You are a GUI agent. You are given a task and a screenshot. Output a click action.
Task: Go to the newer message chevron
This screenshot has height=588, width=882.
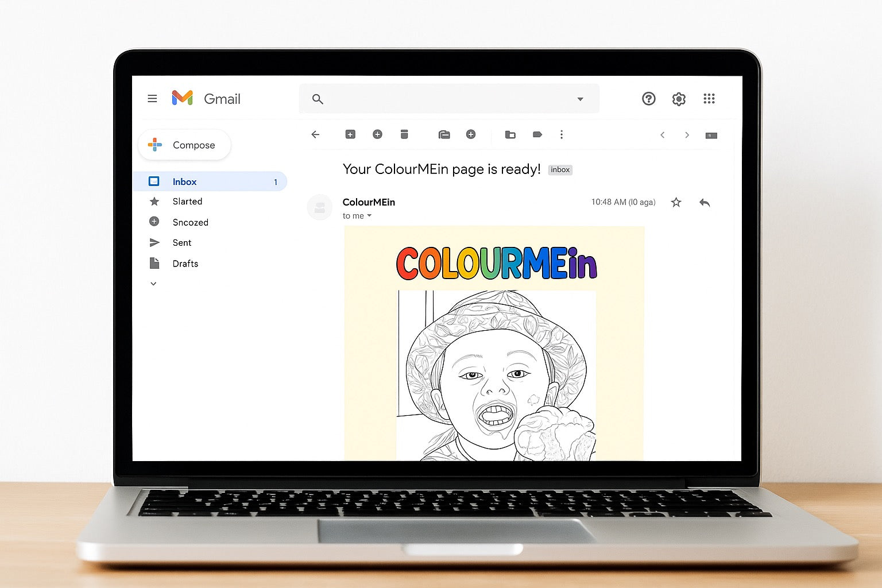pos(663,135)
